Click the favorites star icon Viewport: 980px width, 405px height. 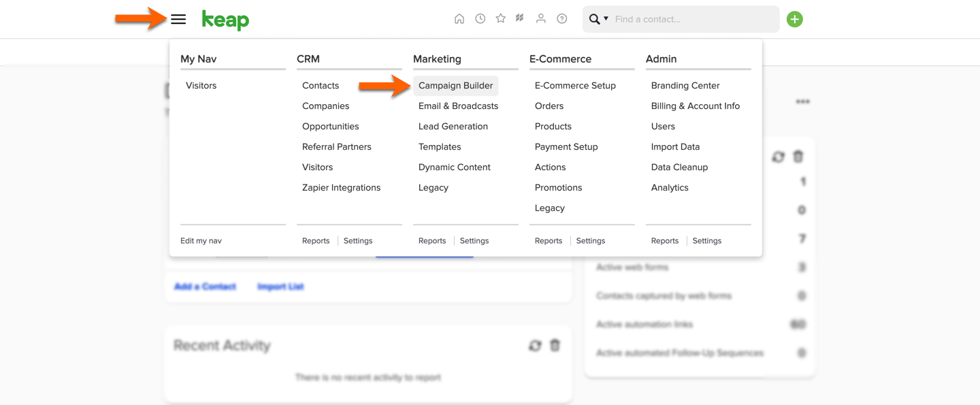click(x=500, y=19)
